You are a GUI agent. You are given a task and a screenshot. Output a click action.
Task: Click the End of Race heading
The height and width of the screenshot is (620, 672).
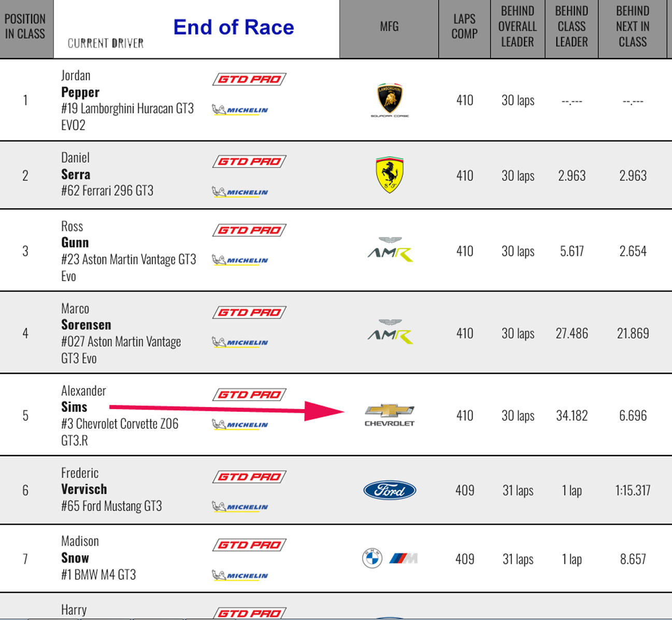pyautogui.click(x=233, y=27)
